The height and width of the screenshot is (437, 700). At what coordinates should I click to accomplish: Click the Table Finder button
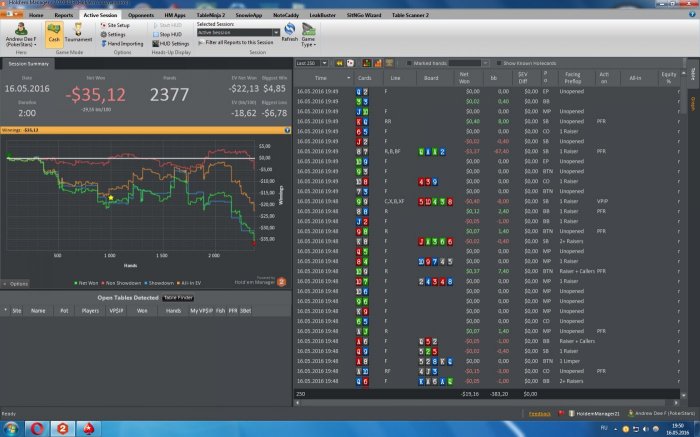(x=177, y=297)
